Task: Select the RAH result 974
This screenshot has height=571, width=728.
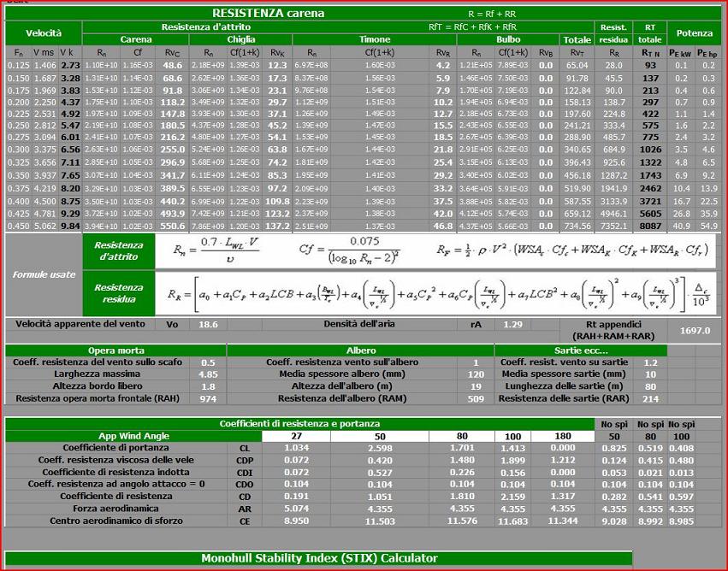Action: [208, 398]
